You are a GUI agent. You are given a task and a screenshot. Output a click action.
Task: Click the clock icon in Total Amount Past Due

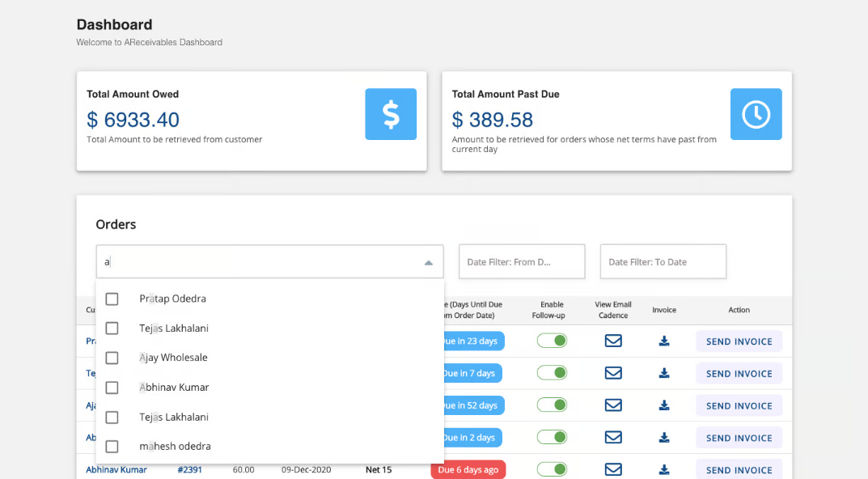[x=756, y=114]
